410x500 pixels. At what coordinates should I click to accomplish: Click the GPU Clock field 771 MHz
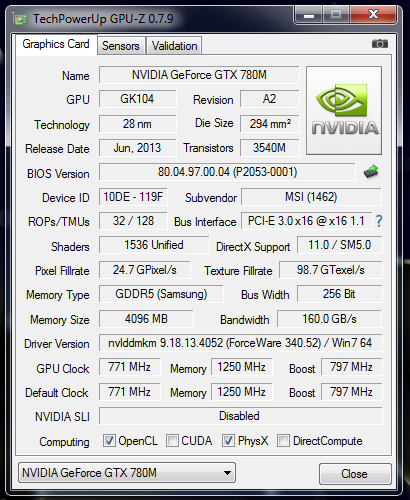pos(129,367)
